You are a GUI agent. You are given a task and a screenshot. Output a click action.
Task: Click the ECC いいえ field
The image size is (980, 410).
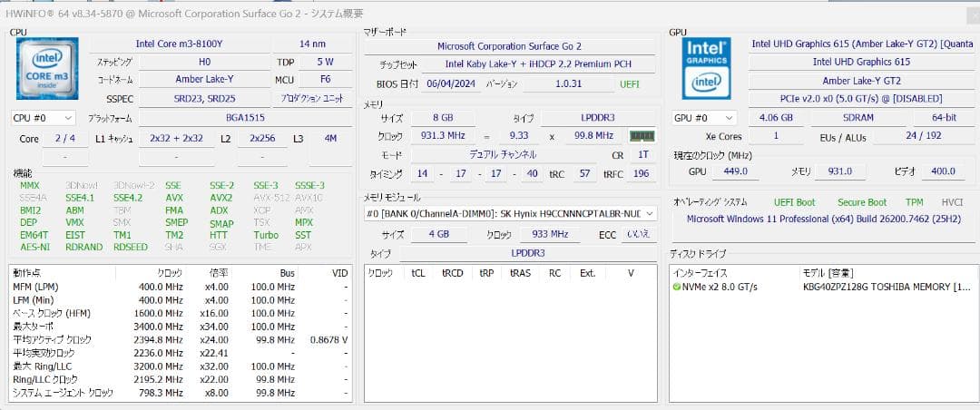point(638,235)
